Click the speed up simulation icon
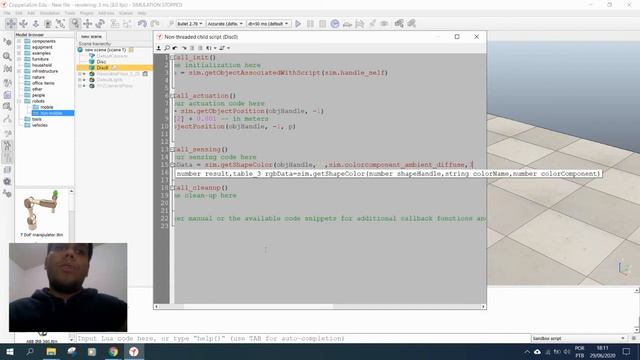Screen dimensions: 640x360 click(360, 24)
